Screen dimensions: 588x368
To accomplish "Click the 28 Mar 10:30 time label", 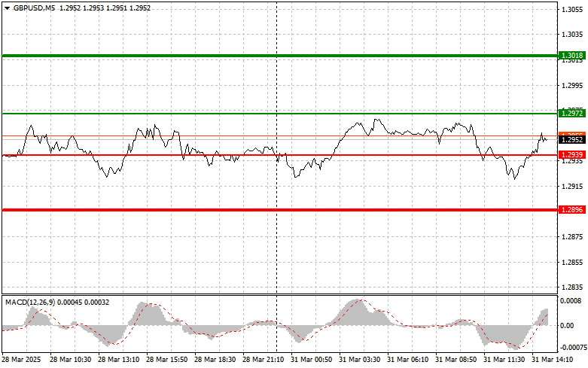I will (x=71, y=360).
